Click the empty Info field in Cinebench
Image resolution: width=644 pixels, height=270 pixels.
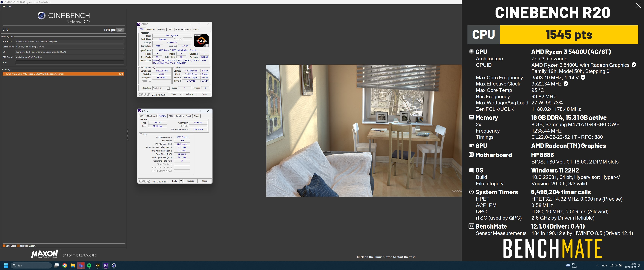pyautogui.click(x=70, y=62)
